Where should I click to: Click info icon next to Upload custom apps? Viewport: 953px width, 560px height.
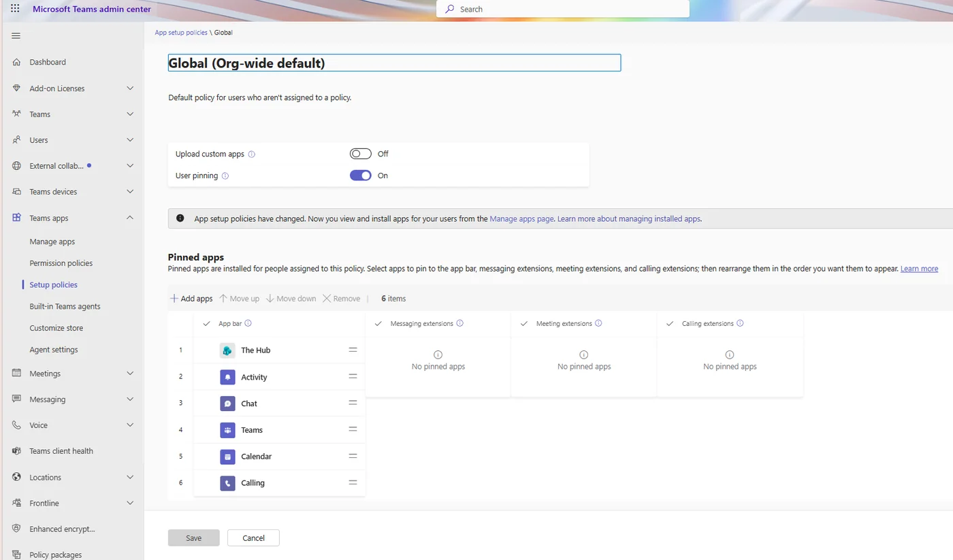point(252,154)
